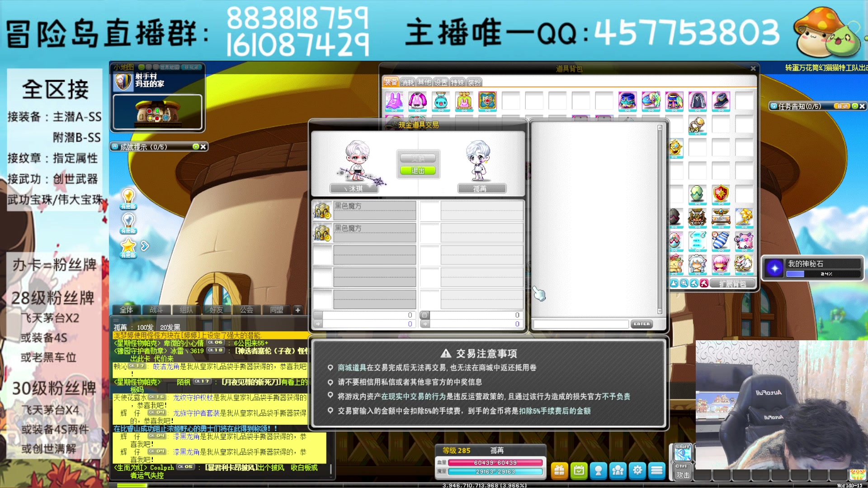
Task: Click the Ctrl 攻击 quickslot
Action: click(683, 472)
